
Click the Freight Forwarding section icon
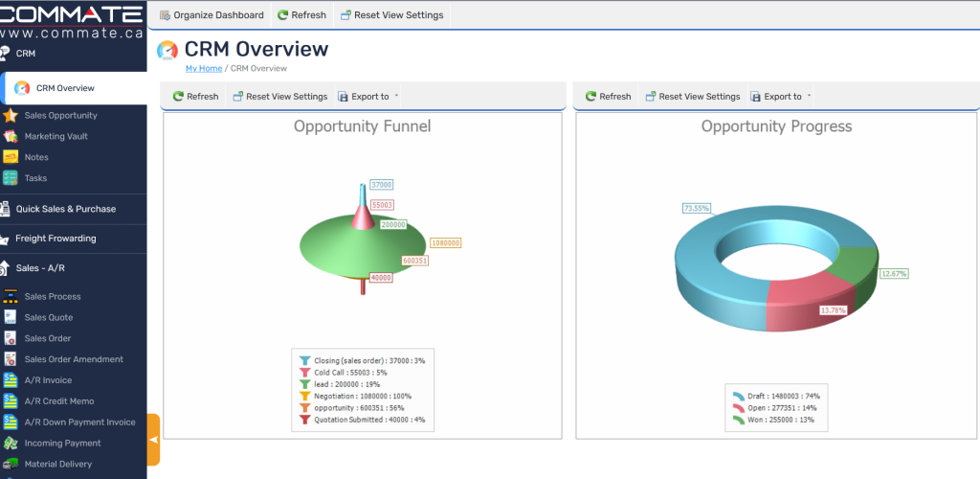pos(4,239)
